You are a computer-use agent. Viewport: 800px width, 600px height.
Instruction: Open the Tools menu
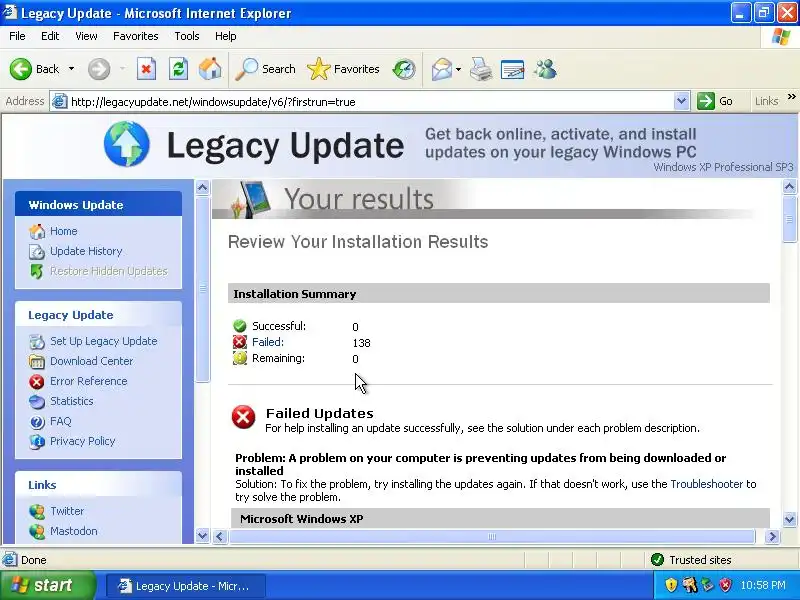coord(187,36)
